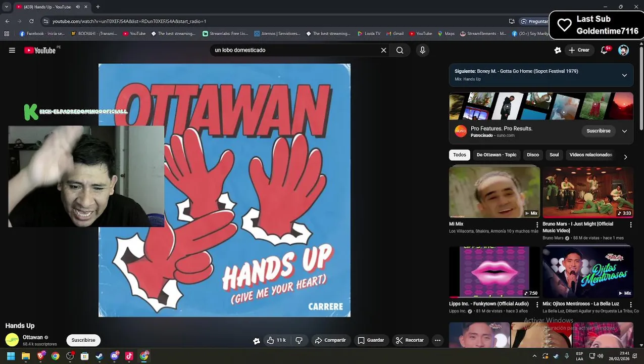
Task: Open Steam from the taskbar
Action: 100,356
